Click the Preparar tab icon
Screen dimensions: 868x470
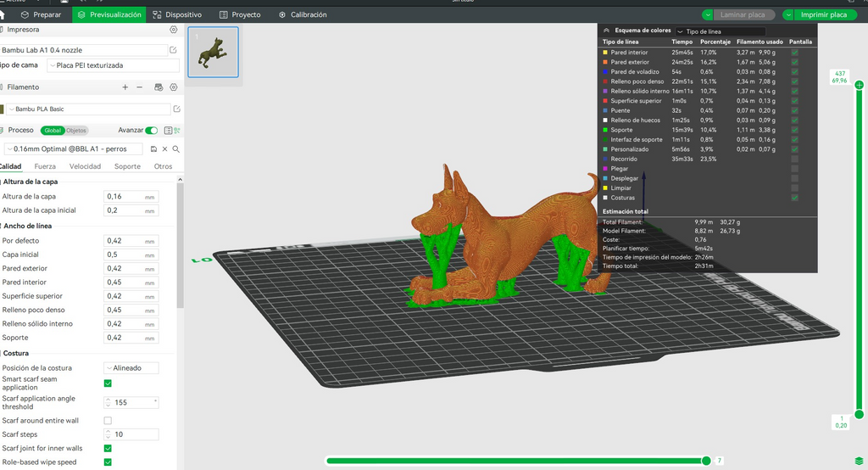click(25, 14)
